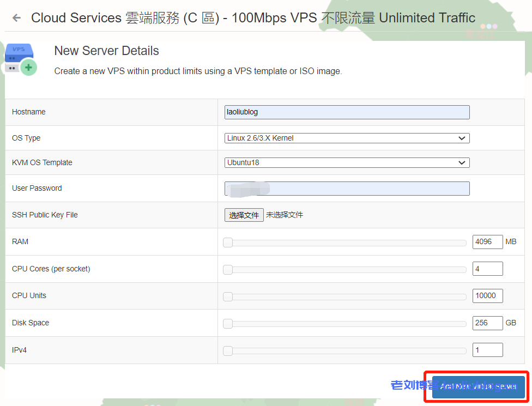
Task: Click the Cloud Services page title
Action: (x=253, y=18)
